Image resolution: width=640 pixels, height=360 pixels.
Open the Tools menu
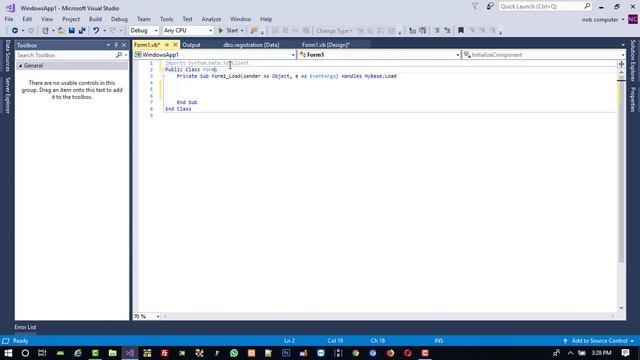coord(167,19)
